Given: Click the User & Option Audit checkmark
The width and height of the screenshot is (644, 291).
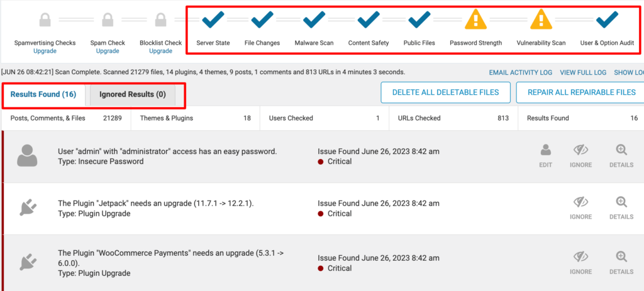Looking at the screenshot, I should click(607, 19).
